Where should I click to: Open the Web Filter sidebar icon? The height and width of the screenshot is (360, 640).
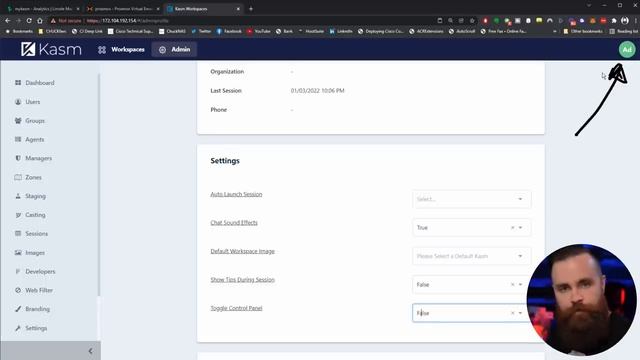pyautogui.click(x=18, y=290)
